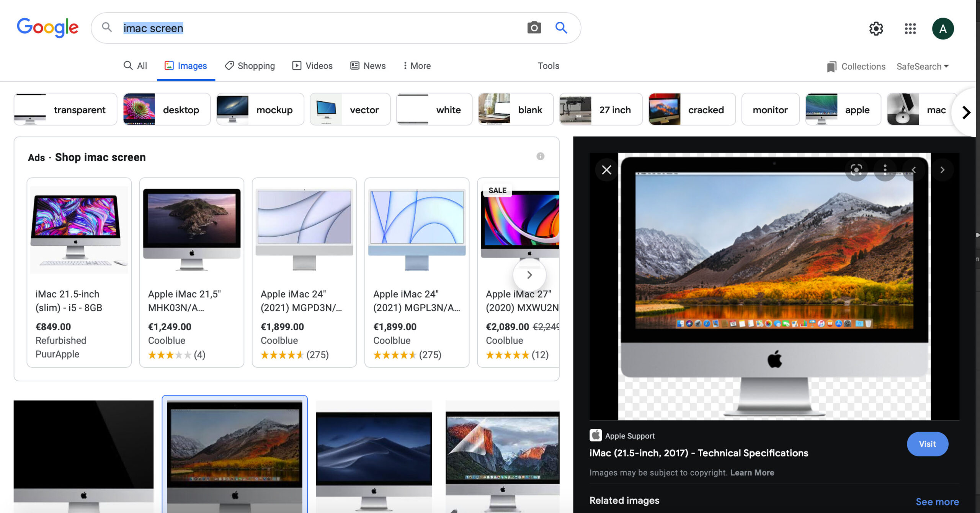Select the desktop suggestion chip
This screenshot has width=980, height=513.
[x=167, y=109]
